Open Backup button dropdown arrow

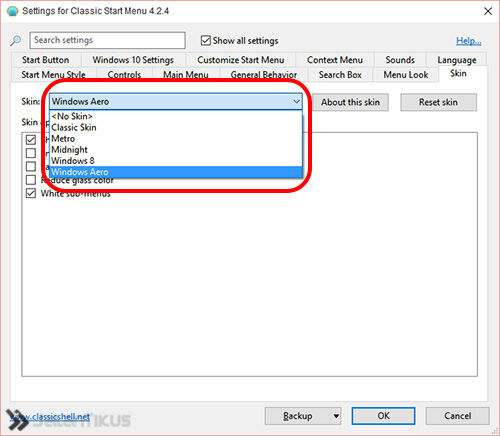pyautogui.click(x=336, y=416)
